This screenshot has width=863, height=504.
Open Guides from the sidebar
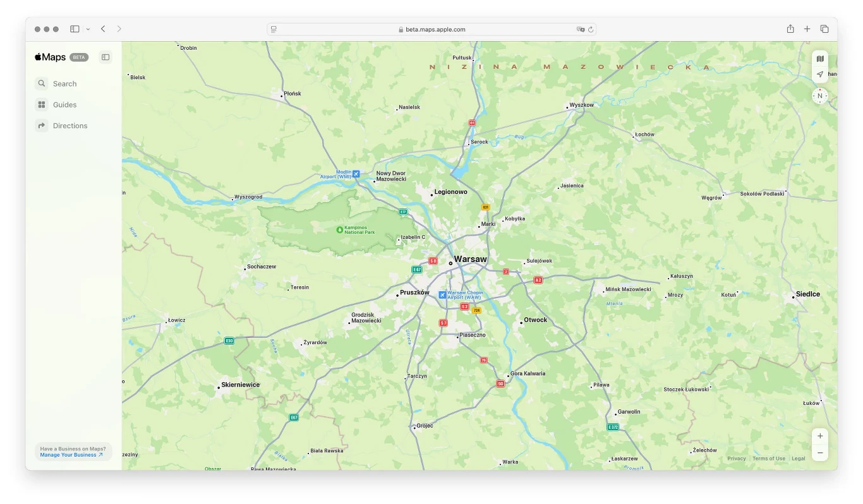[41, 104]
